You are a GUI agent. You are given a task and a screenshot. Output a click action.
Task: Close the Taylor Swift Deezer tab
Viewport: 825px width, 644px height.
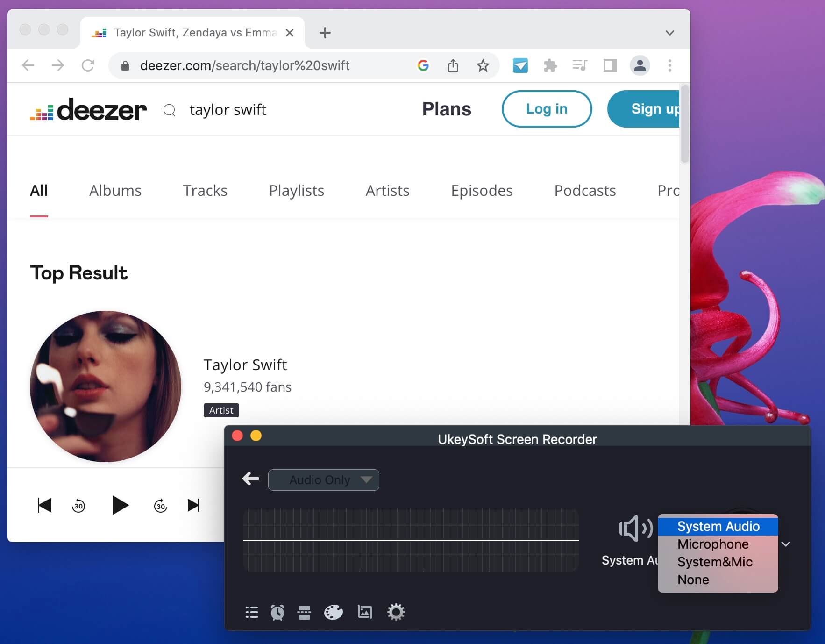click(290, 33)
